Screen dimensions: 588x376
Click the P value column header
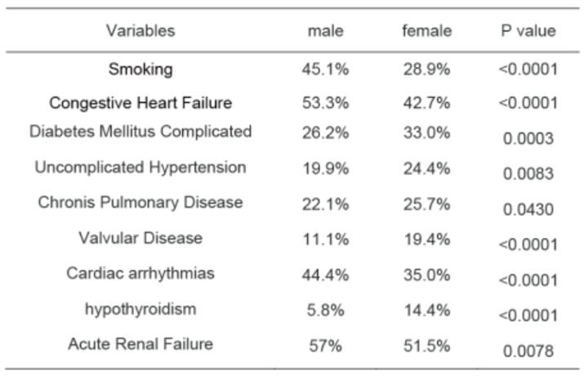coord(528,31)
